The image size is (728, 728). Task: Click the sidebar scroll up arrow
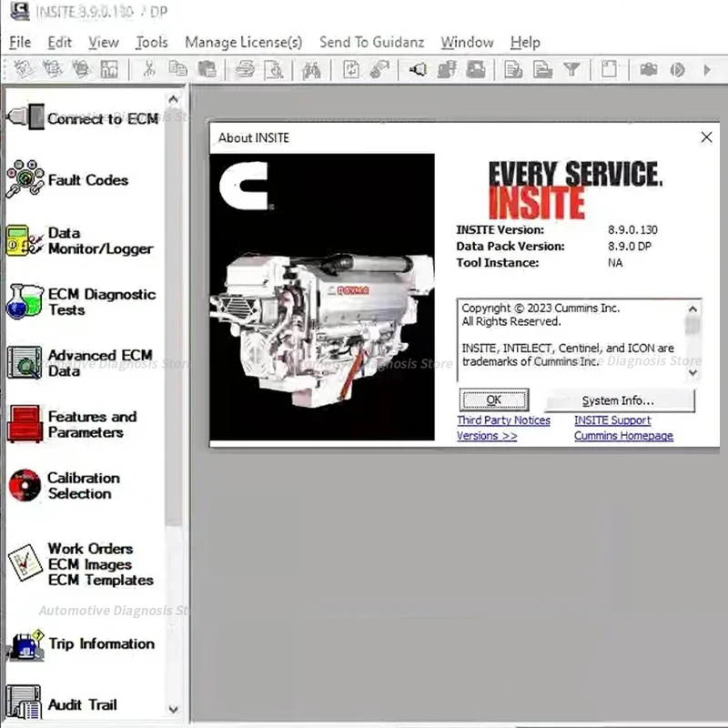(x=173, y=99)
